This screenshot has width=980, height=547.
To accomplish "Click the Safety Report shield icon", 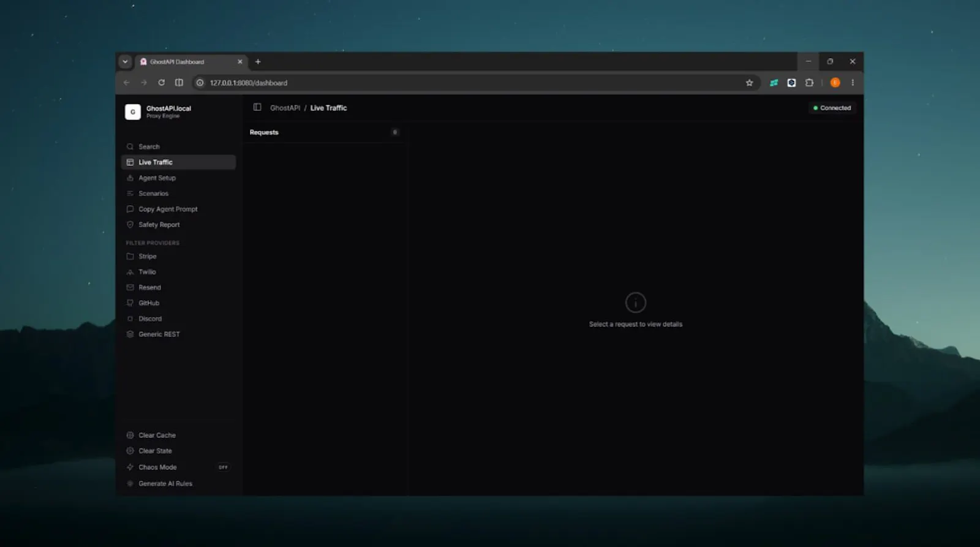I will 130,225.
